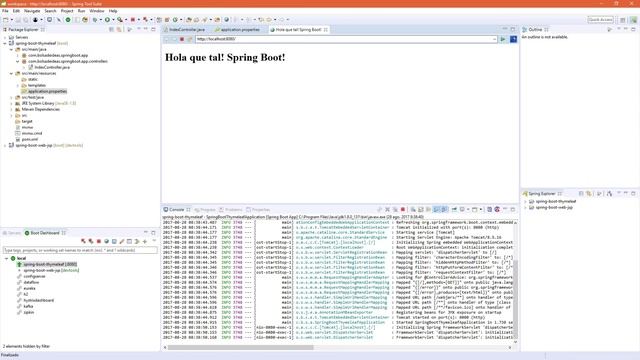Click the (Re)start icon in Boot Dashboard toolbar

click(x=83, y=241)
